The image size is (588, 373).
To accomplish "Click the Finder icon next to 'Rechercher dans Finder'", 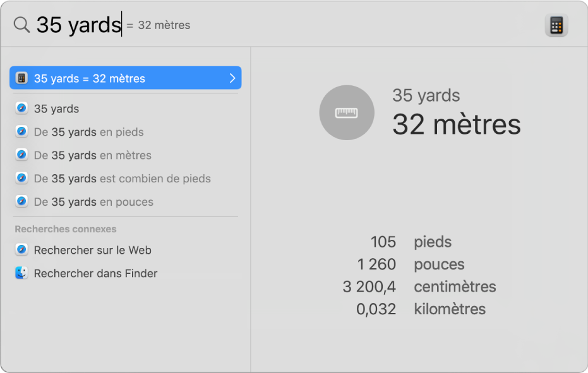I will tap(21, 273).
